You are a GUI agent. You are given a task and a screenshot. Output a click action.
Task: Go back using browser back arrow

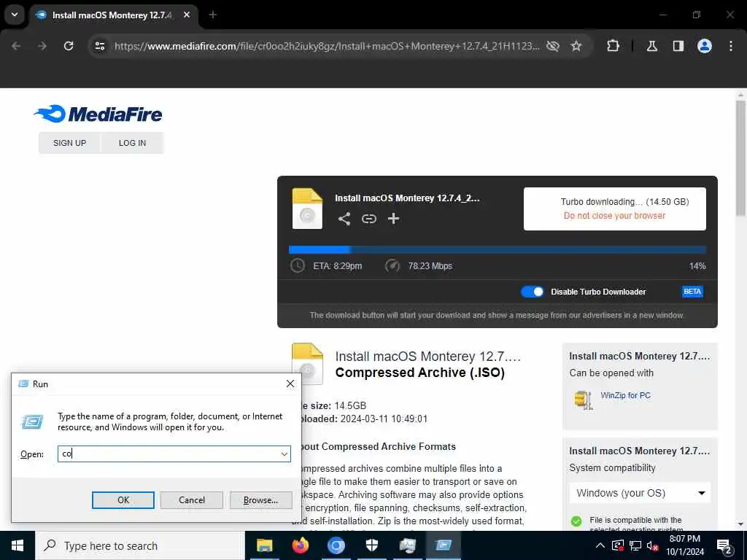pyautogui.click(x=16, y=46)
